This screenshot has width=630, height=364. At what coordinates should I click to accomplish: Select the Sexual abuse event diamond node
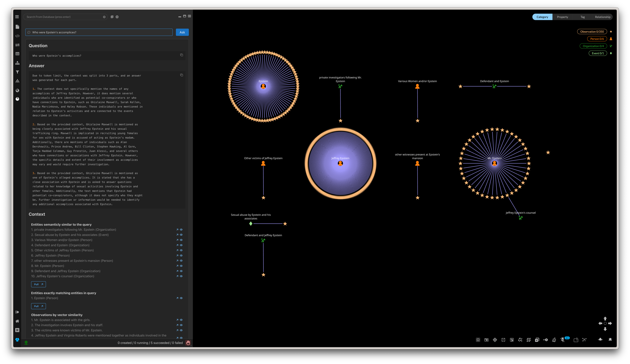[x=251, y=224]
